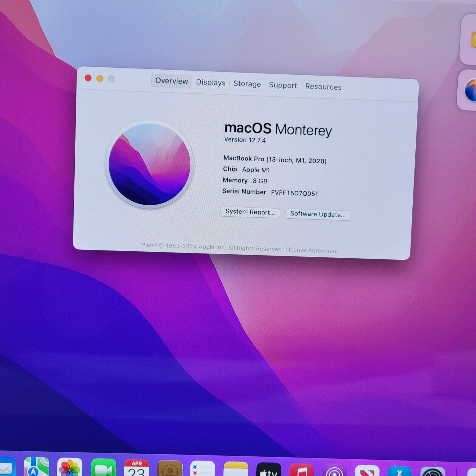Click the Serial Number label

[244, 192]
